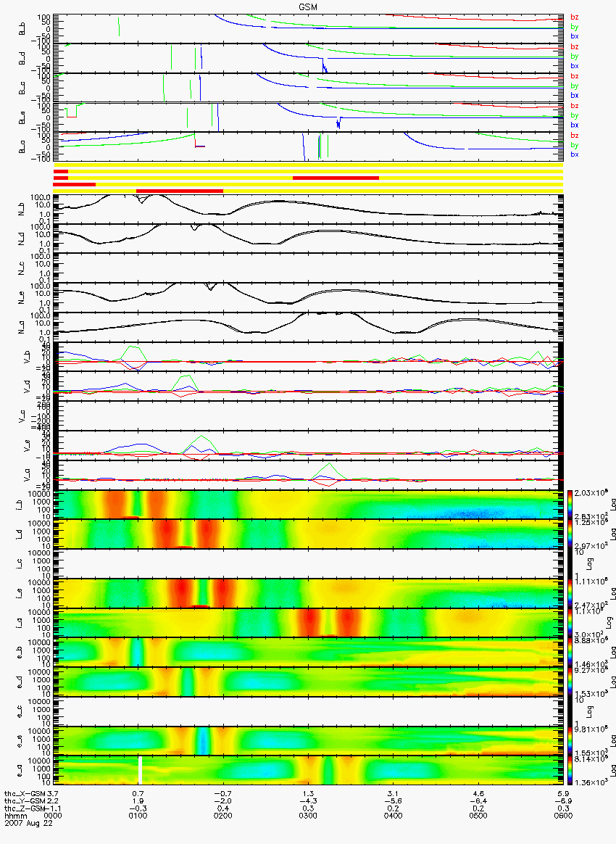Click the Y-GSM value -4.3

tap(308, 800)
